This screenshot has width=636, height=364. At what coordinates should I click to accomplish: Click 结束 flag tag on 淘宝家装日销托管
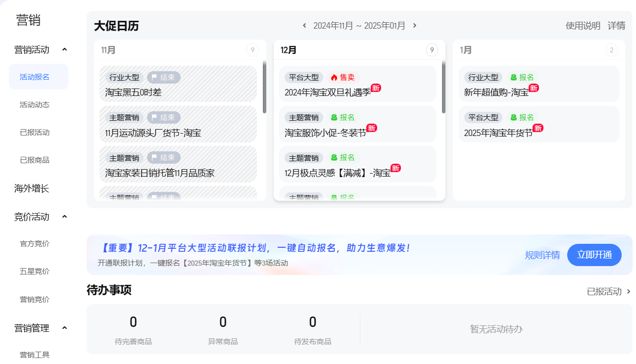[x=164, y=158]
